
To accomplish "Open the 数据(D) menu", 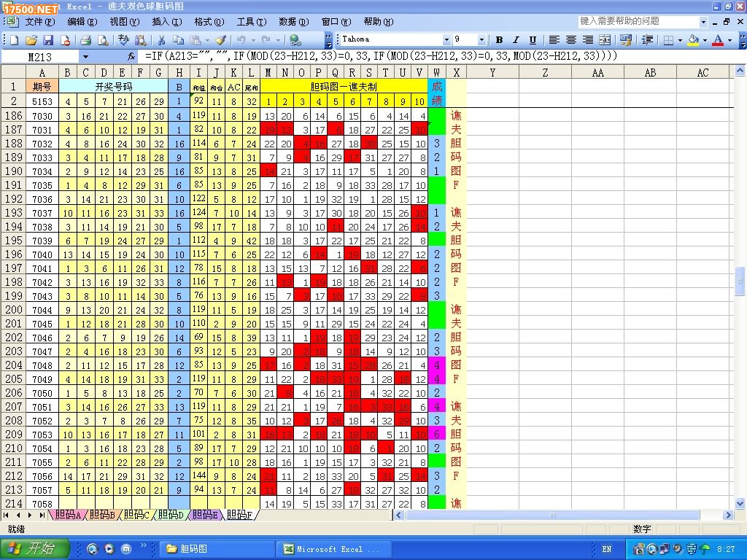I will (x=293, y=22).
